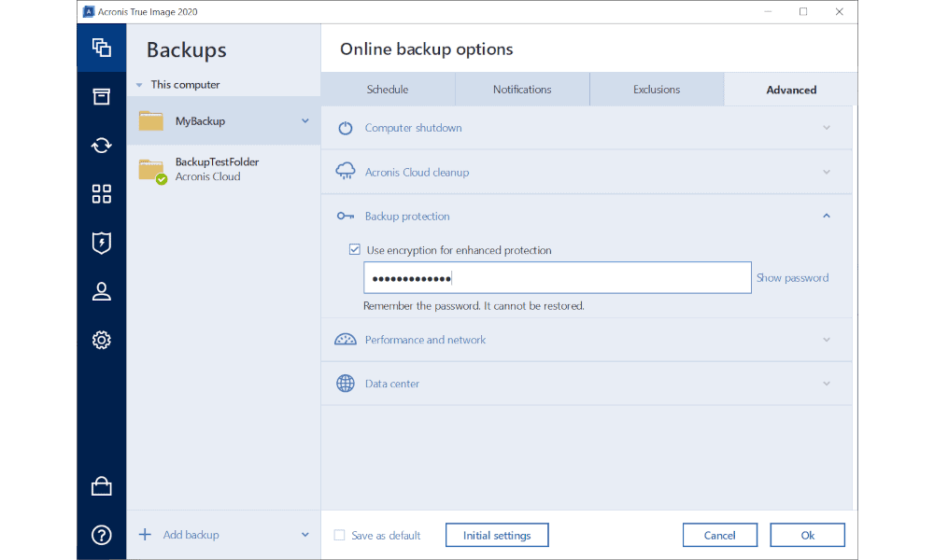934x560 pixels.
Task: Open the Help question mark icon
Action: click(101, 535)
